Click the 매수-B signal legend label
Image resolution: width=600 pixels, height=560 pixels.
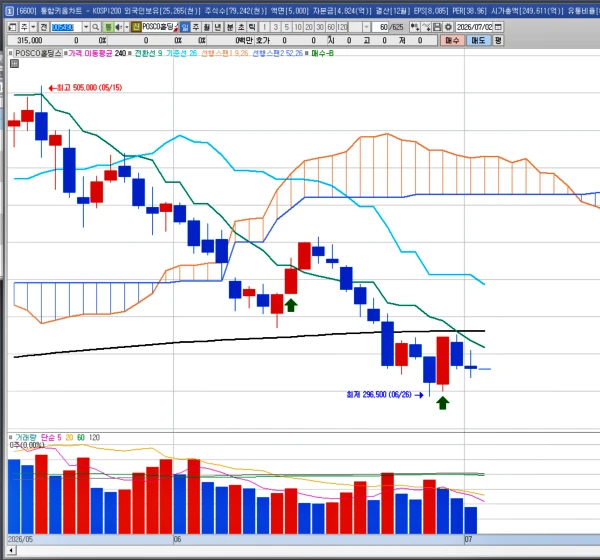point(322,53)
